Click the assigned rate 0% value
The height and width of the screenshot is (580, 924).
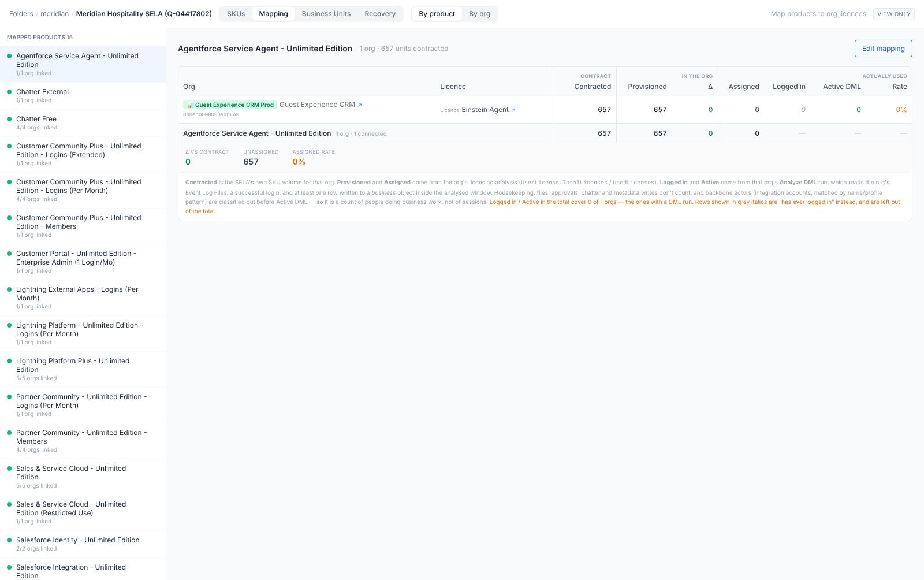point(299,162)
